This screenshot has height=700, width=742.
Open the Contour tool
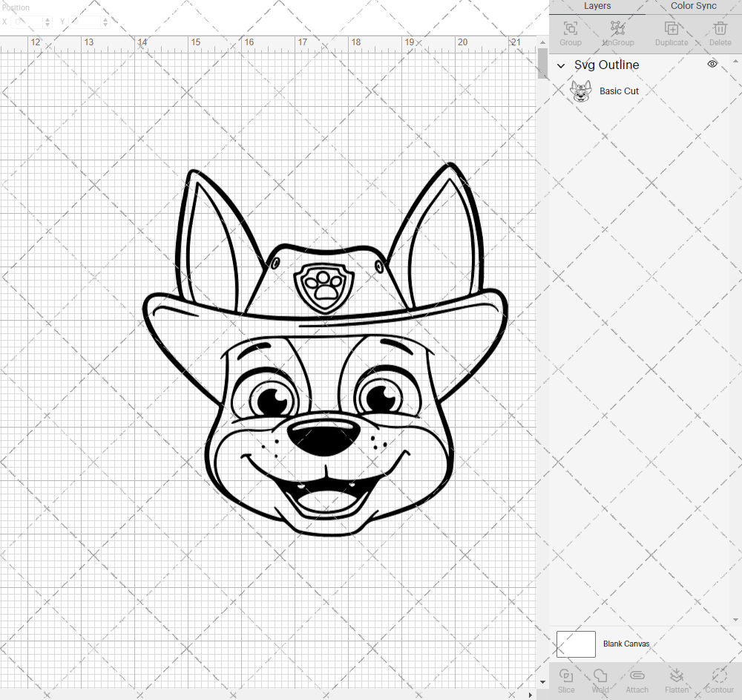pyautogui.click(x=718, y=679)
